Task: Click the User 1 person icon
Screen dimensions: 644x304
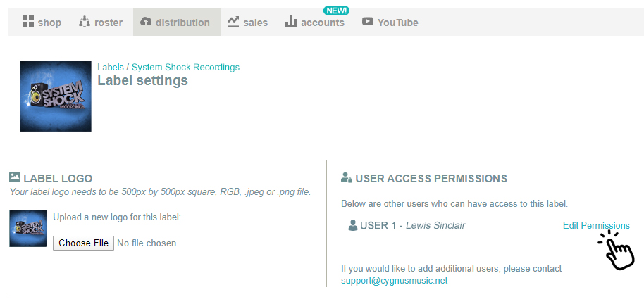Action: [353, 225]
